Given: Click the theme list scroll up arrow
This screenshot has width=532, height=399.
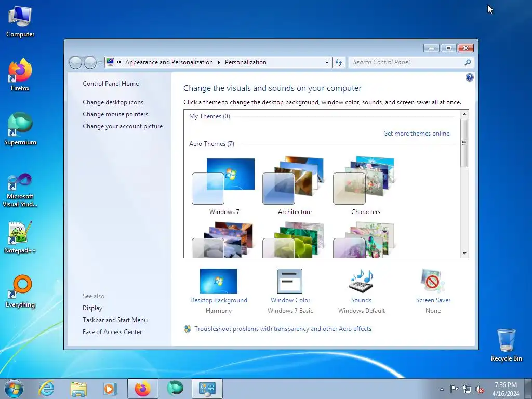Looking at the screenshot, I should (x=464, y=114).
